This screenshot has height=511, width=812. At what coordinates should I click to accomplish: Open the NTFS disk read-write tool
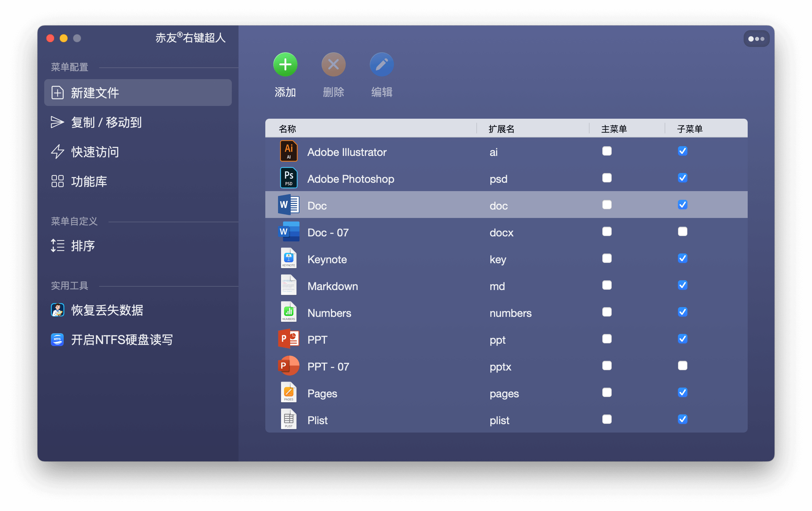121,340
